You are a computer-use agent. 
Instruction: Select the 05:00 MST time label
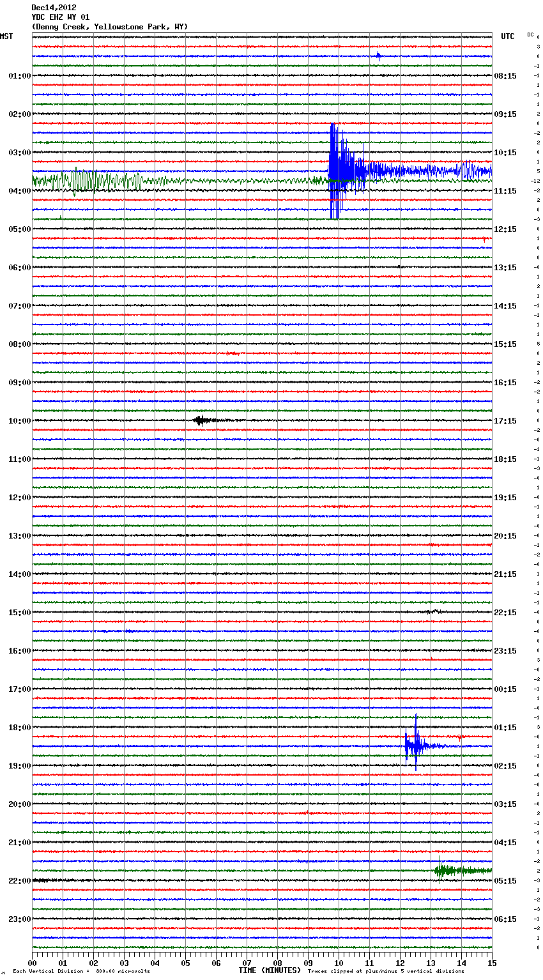20,229
